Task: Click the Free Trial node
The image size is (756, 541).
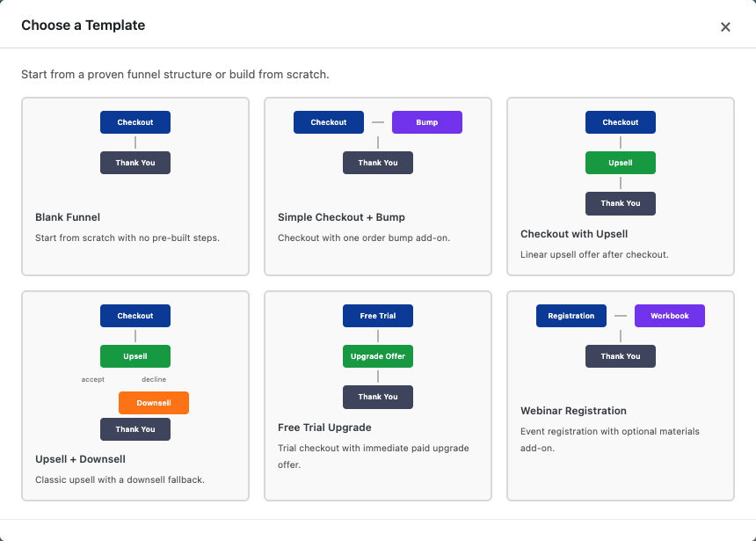Action: click(377, 316)
